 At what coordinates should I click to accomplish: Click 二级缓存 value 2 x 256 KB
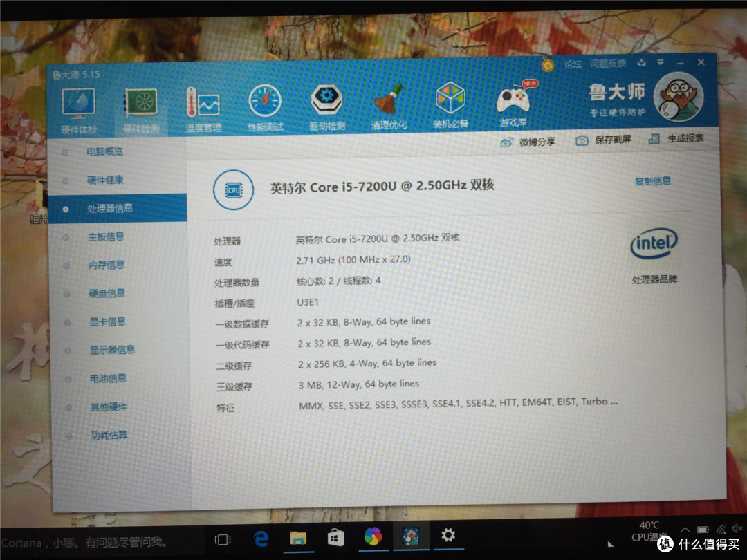[x=367, y=364]
